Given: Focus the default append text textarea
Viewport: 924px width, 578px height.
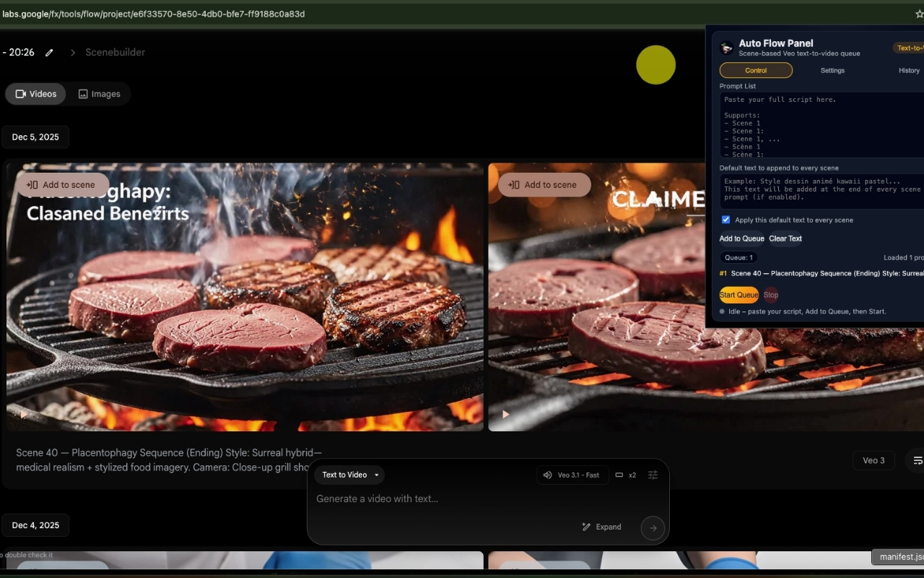Looking at the screenshot, I should pyautogui.click(x=821, y=191).
